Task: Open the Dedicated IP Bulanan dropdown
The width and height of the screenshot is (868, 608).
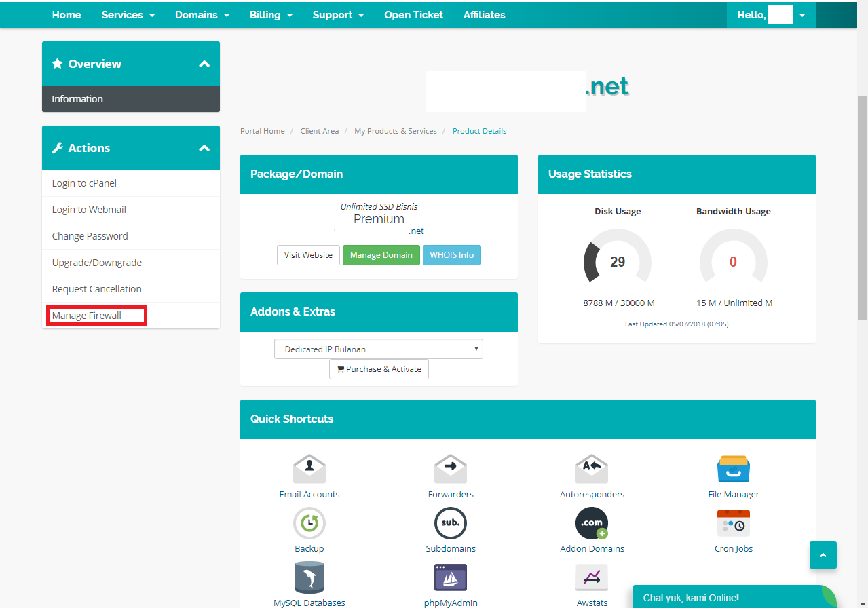Action: coord(379,349)
